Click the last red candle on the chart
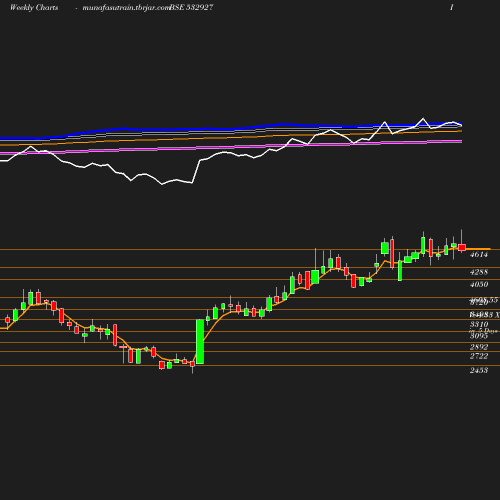This screenshot has height=500, width=500. click(x=462, y=247)
